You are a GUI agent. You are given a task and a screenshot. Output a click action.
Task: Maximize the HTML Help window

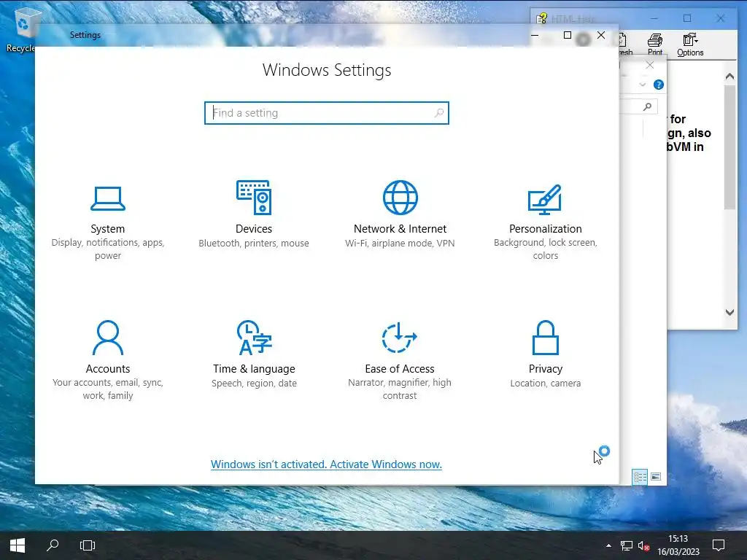(x=687, y=18)
